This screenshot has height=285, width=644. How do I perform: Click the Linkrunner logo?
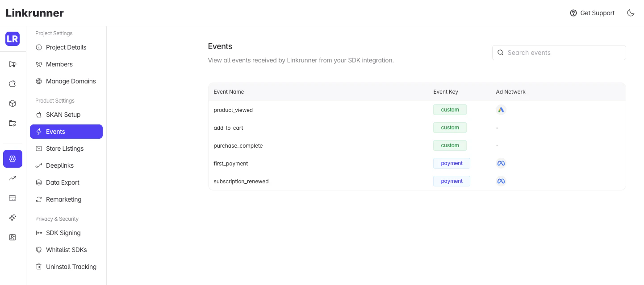(x=35, y=13)
